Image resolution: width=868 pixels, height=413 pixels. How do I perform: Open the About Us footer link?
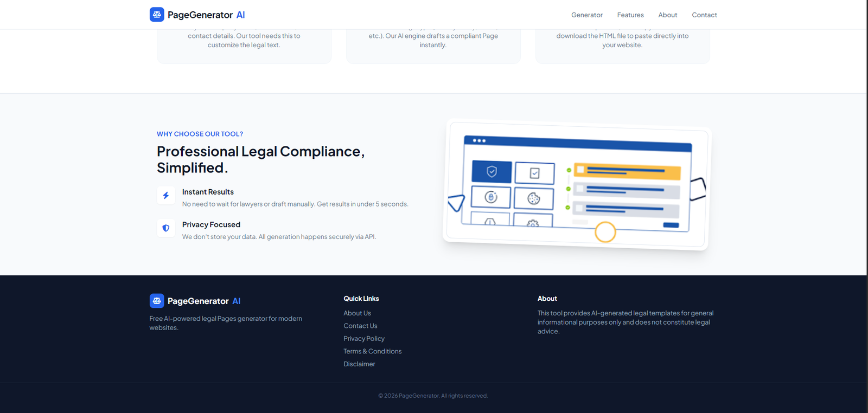(357, 313)
